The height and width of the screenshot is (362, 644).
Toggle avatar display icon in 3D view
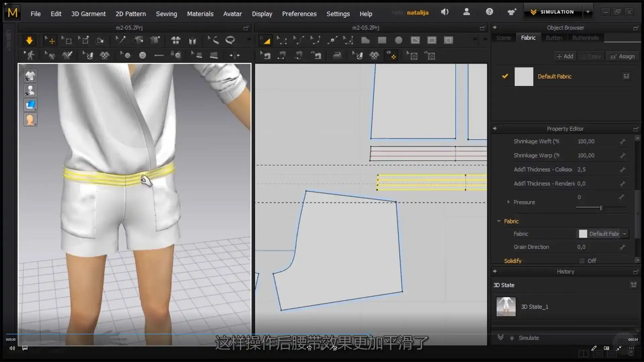pos(30,90)
